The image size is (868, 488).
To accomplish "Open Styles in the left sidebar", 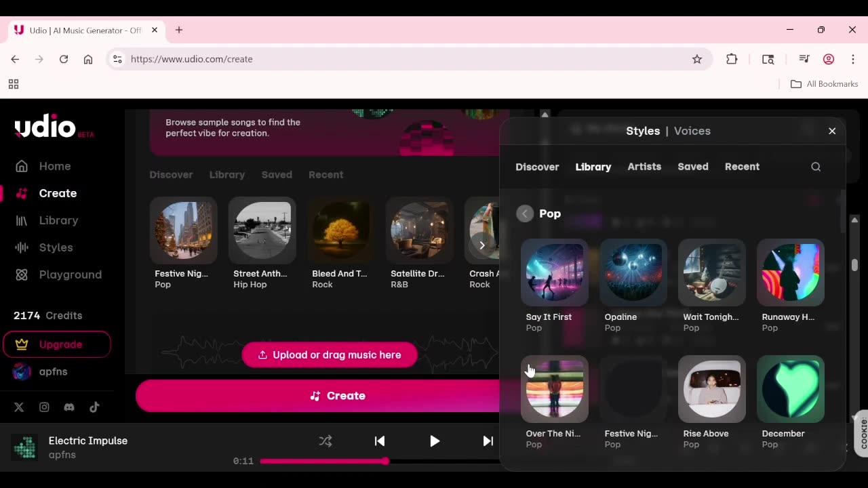I will pos(44,247).
